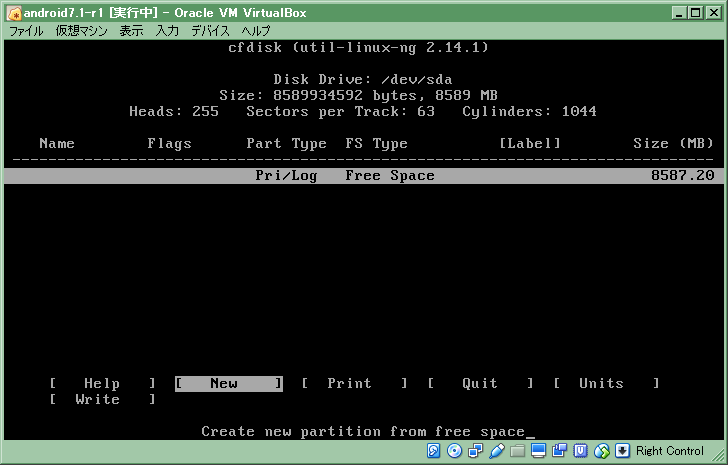728x465 pixels.
Task: Click the hard disk activity icon
Action: click(433, 451)
